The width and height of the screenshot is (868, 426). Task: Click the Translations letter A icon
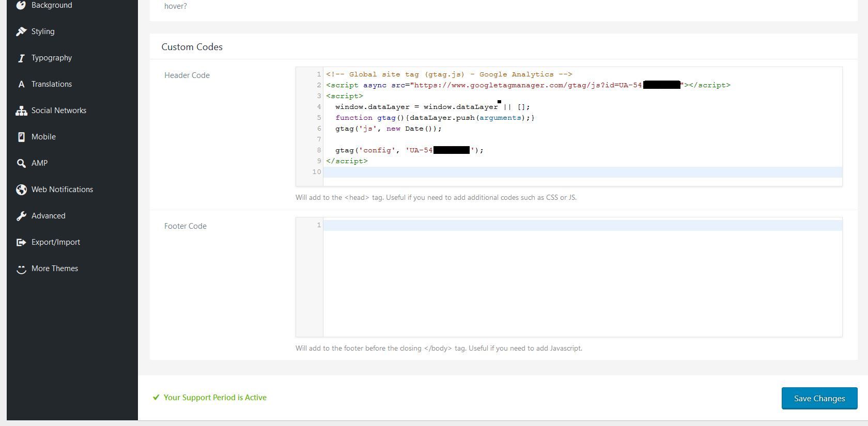21,84
